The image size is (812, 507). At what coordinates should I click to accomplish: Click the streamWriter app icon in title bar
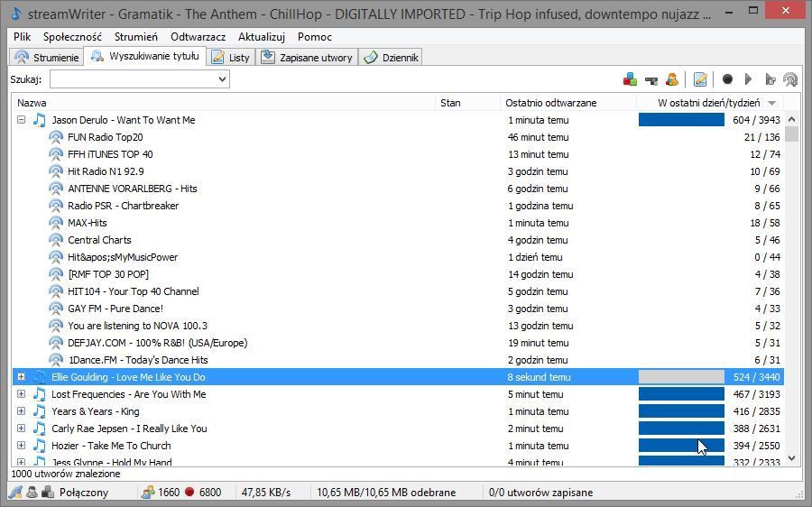coord(16,13)
